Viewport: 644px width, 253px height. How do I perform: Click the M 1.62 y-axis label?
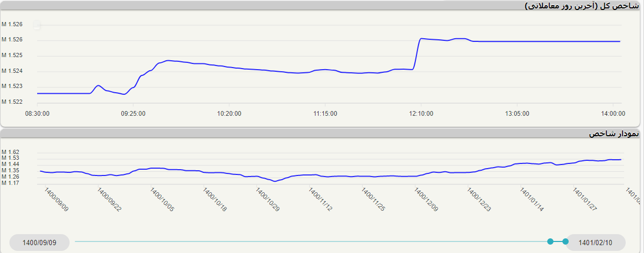pyautogui.click(x=10, y=152)
